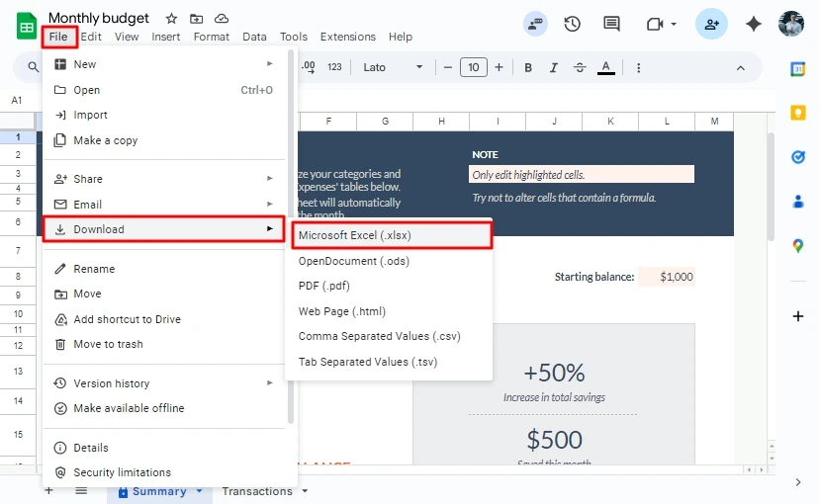Download as OpenDocument (.ods)
This screenshot has width=820, height=504.
pyautogui.click(x=388, y=261)
